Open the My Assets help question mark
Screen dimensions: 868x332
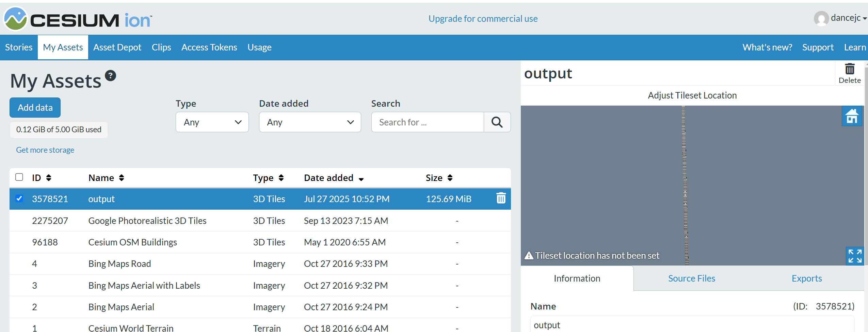[110, 76]
